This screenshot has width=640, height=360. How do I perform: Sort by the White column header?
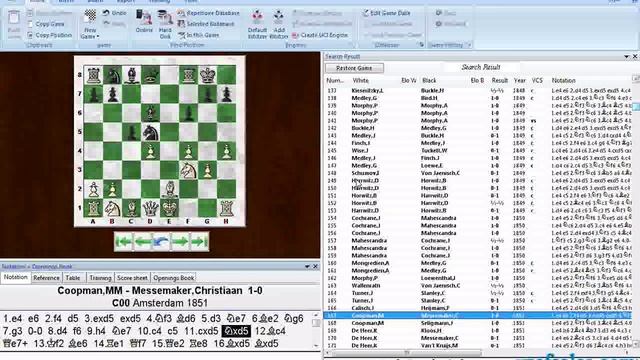[x=361, y=80]
